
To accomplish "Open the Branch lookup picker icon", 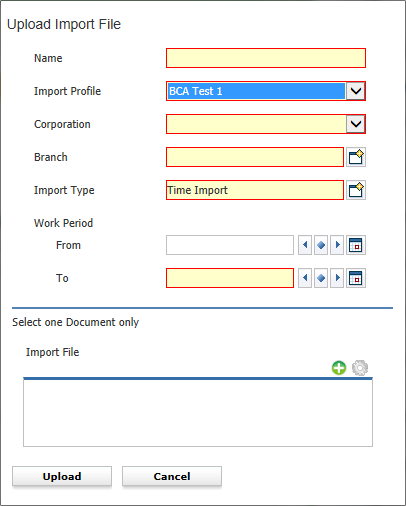I will pos(356,157).
